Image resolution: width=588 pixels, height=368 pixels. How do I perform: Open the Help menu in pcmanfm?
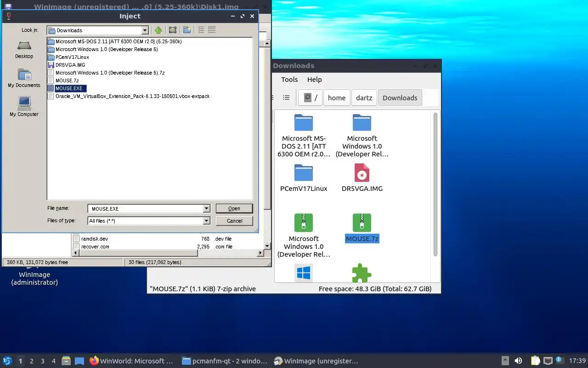tap(314, 80)
